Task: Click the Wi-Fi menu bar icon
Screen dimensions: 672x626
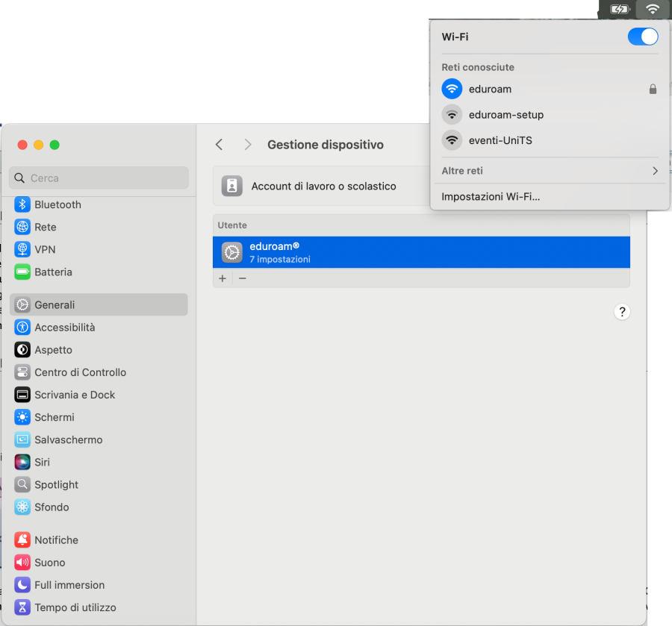Action: (x=653, y=9)
